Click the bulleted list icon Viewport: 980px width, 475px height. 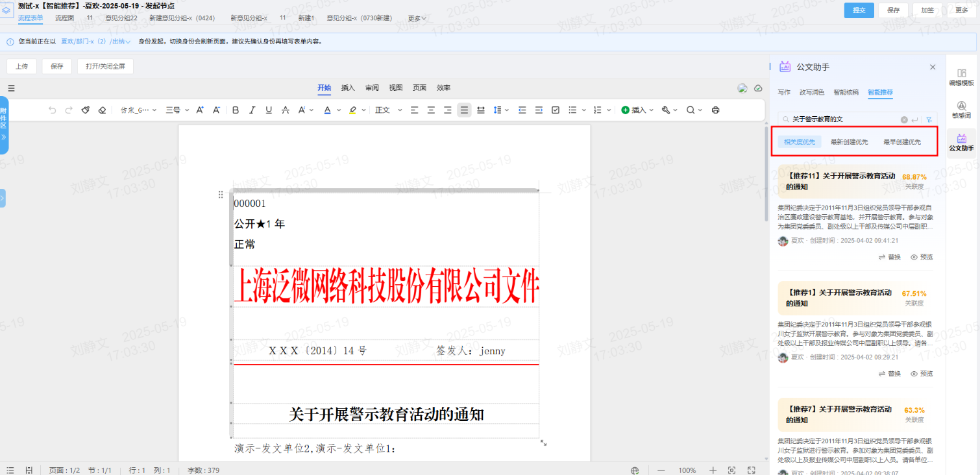point(572,110)
